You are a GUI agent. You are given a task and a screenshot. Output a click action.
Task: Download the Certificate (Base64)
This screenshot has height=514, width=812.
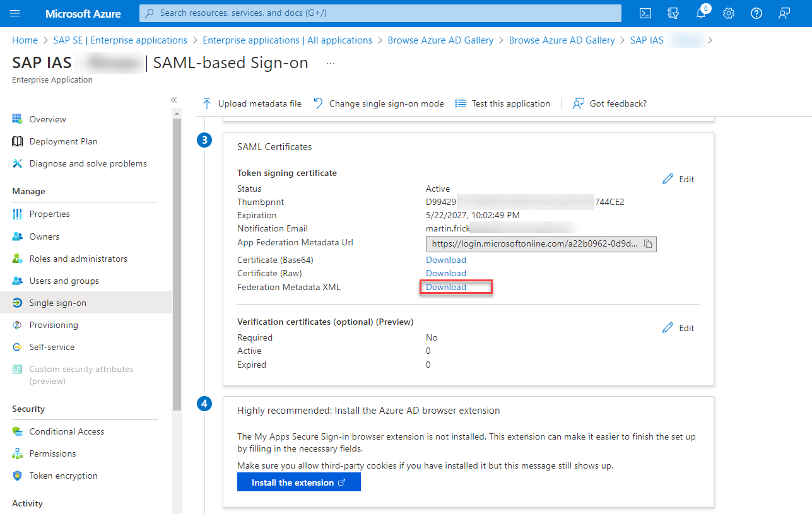click(x=446, y=260)
